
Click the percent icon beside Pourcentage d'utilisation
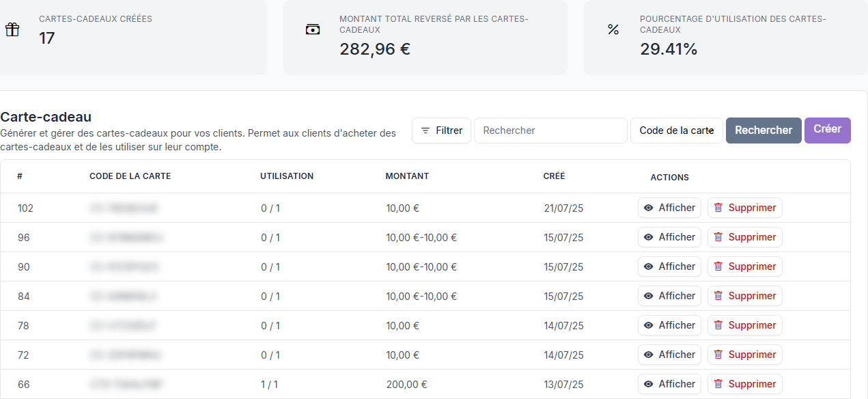coord(613,29)
